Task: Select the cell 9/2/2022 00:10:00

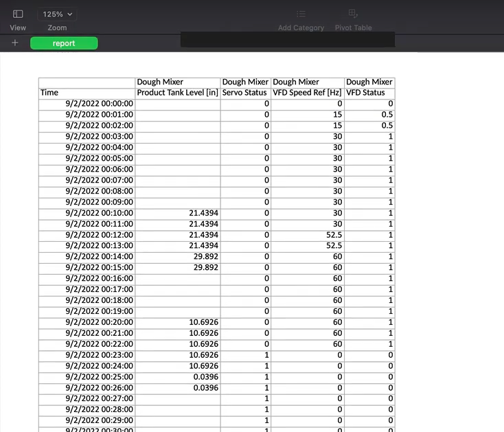Action: [87, 213]
